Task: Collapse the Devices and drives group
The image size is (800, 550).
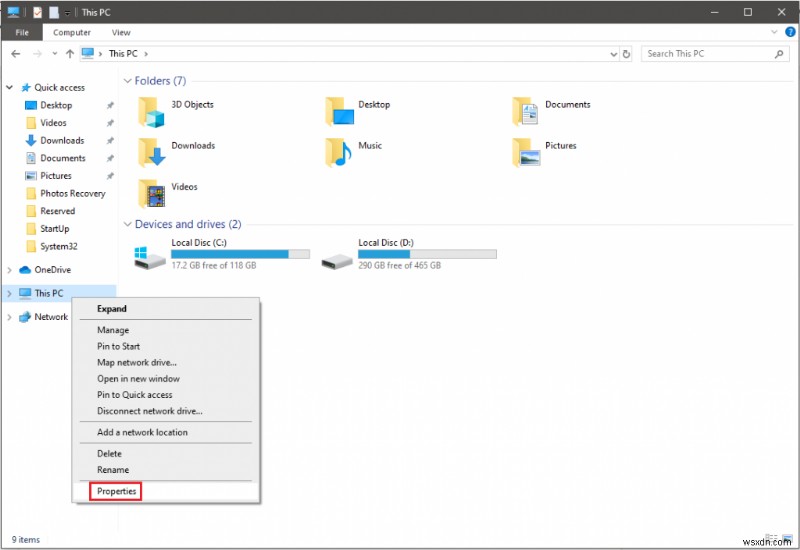Action: [128, 224]
